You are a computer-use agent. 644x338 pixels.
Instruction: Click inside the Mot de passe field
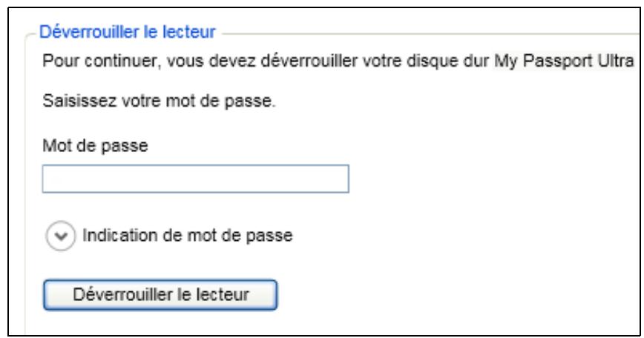195,179
